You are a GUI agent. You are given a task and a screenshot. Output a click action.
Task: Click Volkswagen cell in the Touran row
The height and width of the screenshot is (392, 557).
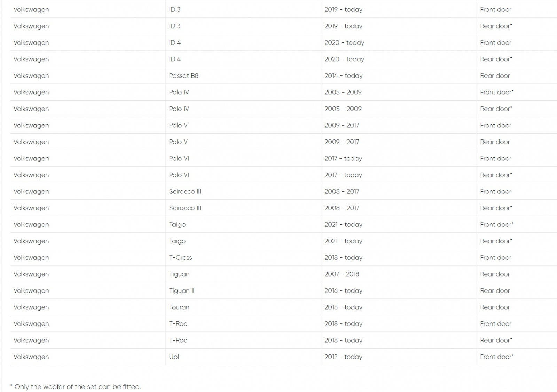pyautogui.click(x=31, y=307)
